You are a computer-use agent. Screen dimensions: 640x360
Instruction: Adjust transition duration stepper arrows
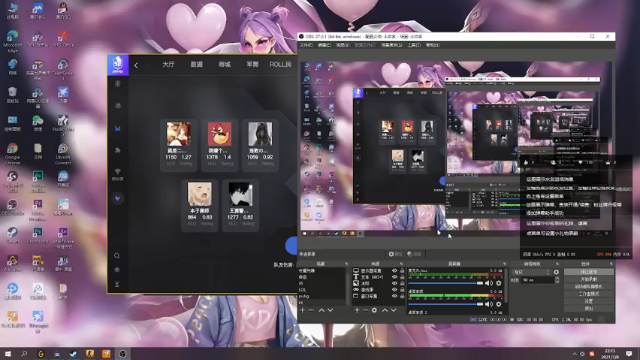[557, 280]
